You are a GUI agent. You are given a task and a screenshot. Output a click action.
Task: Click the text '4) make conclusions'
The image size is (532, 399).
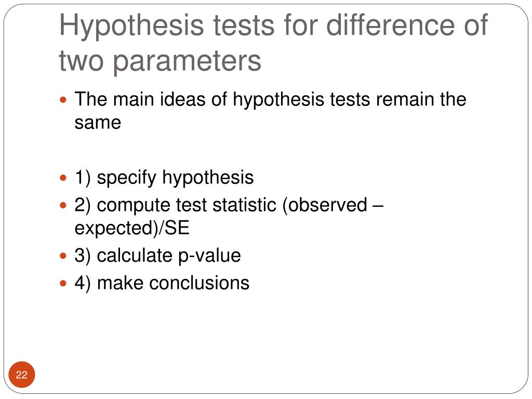pyautogui.click(x=162, y=283)
